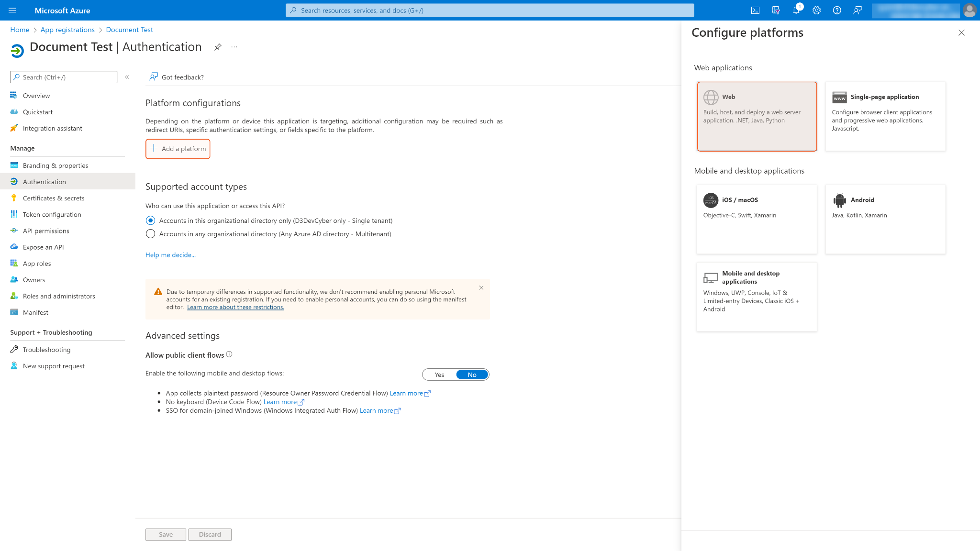Open the hamburger portal menu

[x=12, y=10]
